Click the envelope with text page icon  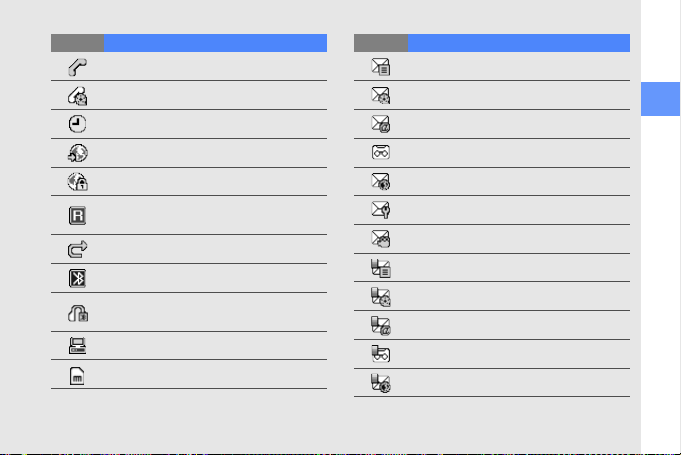381,67
